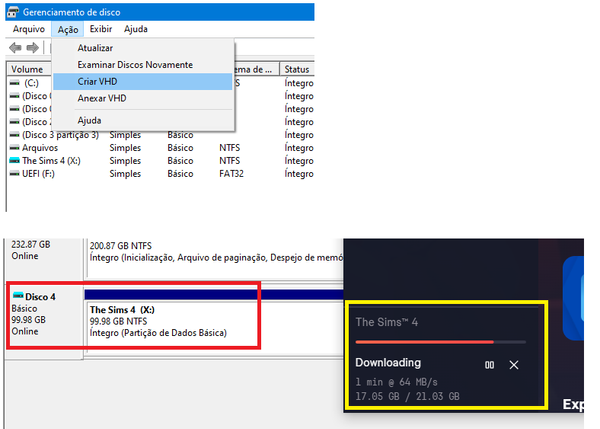Click NTFS cell in The Sims 4 row
The height and width of the screenshot is (429, 600).
[230, 161]
